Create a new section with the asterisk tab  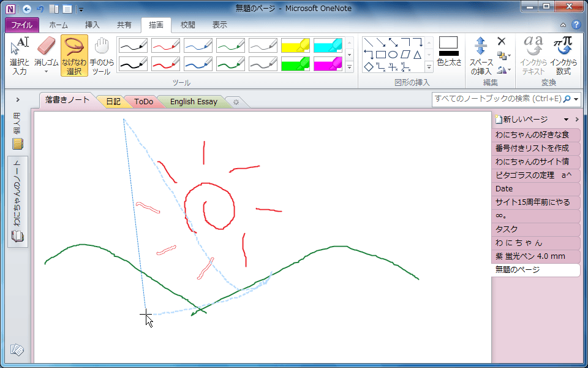pos(236,102)
